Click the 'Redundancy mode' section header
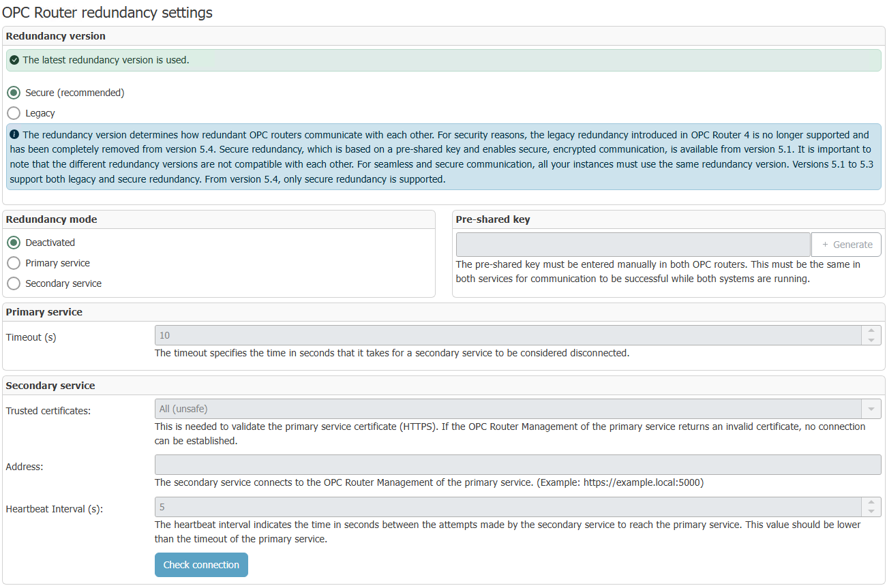This screenshot has width=887, height=588. [x=51, y=219]
